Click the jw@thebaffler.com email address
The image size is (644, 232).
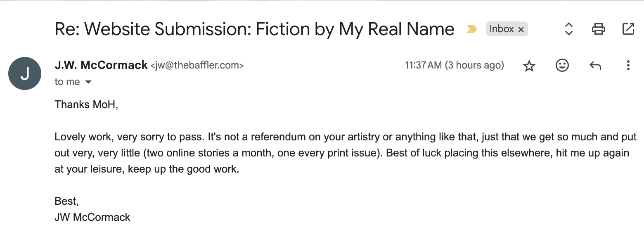click(x=197, y=65)
